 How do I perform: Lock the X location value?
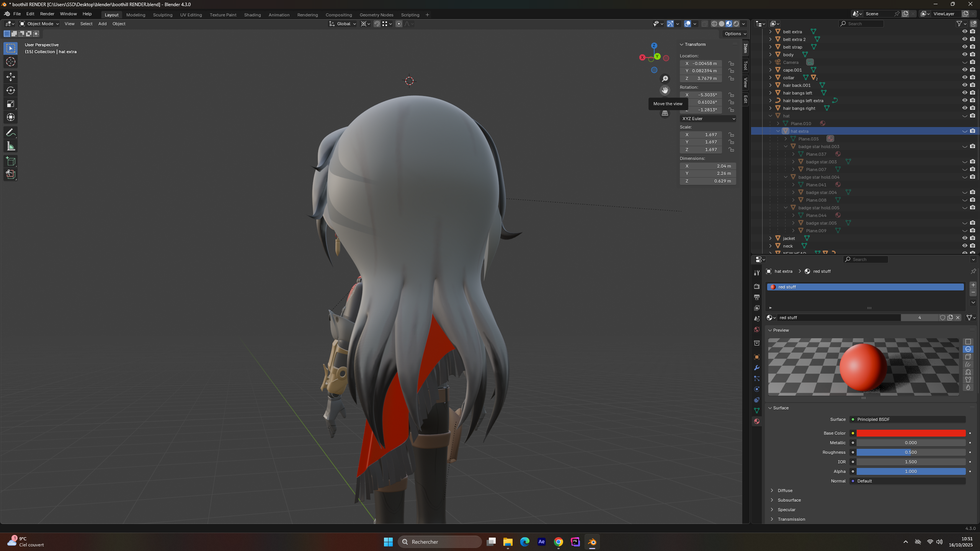point(731,64)
